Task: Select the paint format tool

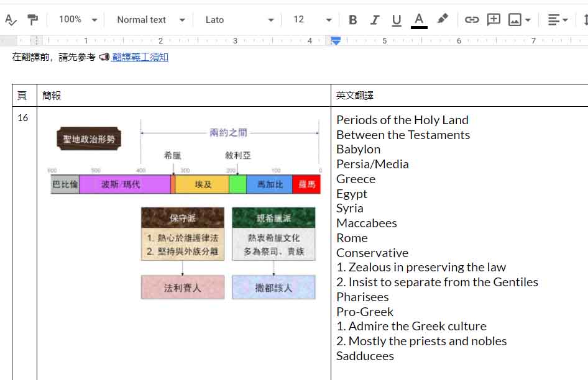Action: 32,20
